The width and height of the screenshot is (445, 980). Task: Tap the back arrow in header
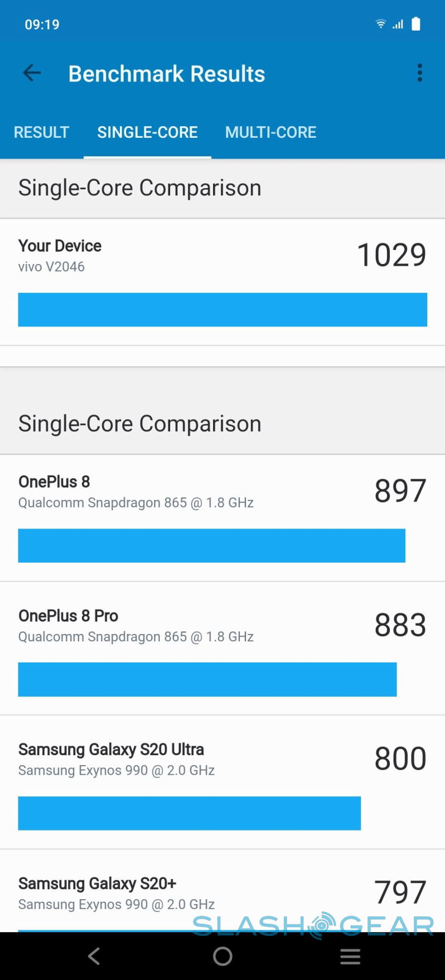pyautogui.click(x=32, y=73)
